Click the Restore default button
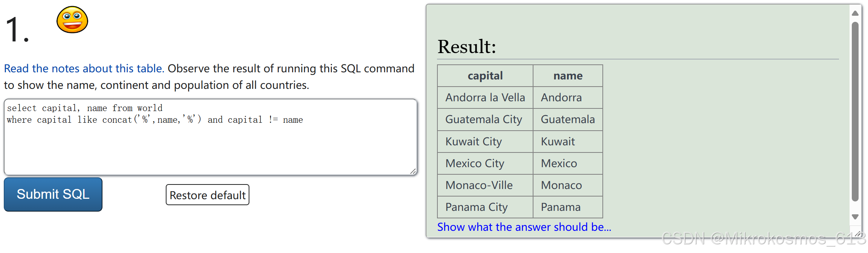The image size is (868, 253). point(207,195)
